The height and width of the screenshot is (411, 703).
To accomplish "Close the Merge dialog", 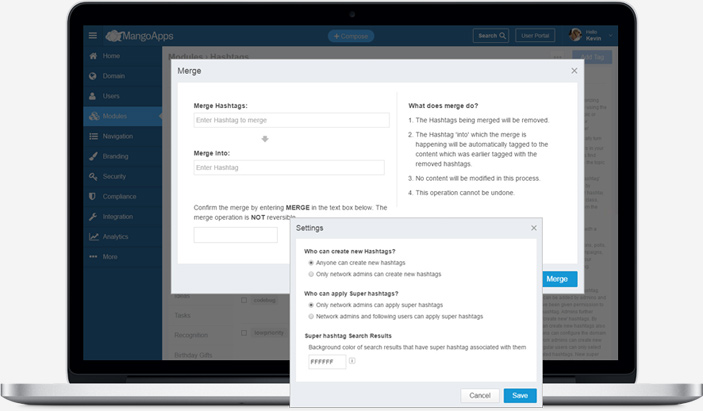I will pos(574,71).
